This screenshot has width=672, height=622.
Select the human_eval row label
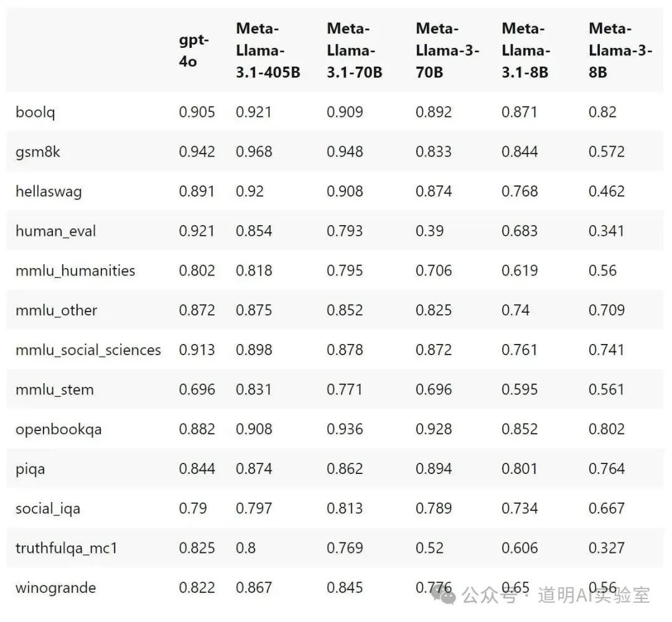point(56,231)
